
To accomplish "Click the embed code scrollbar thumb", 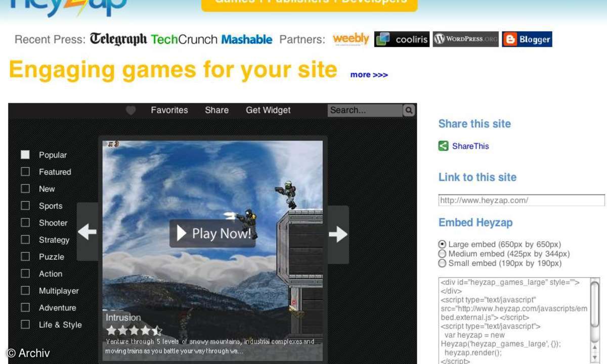I will click(595, 304).
